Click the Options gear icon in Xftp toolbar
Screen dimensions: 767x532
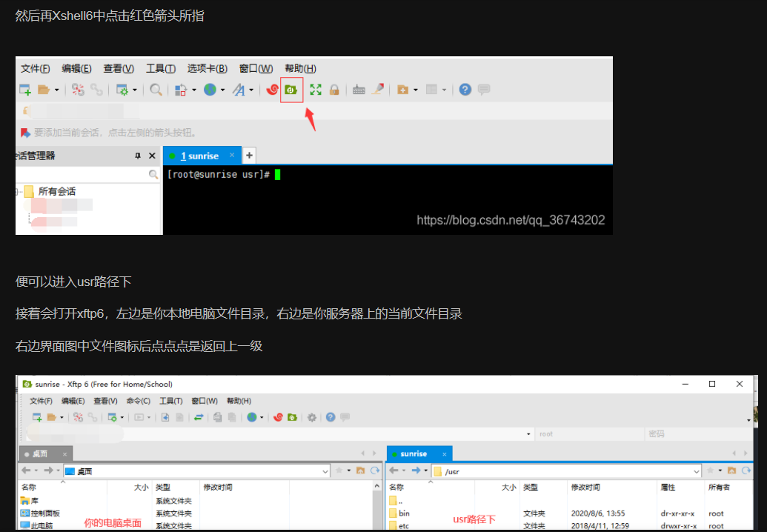pyautogui.click(x=311, y=418)
